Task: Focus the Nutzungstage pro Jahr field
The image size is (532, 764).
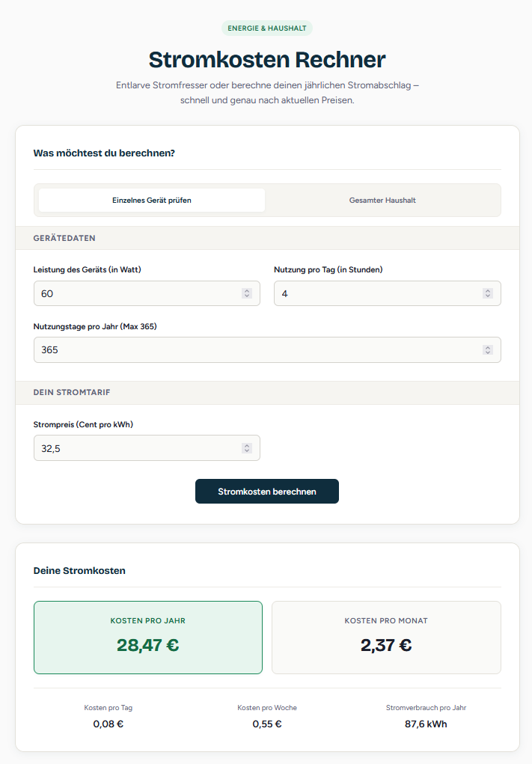Action: pyautogui.click(x=254, y=350)
